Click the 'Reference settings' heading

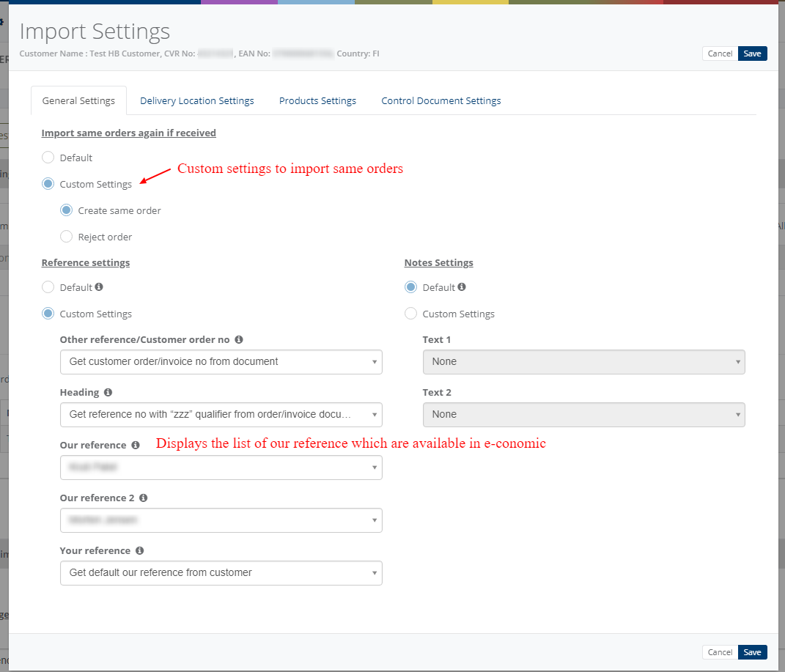(x=86, y=262)
